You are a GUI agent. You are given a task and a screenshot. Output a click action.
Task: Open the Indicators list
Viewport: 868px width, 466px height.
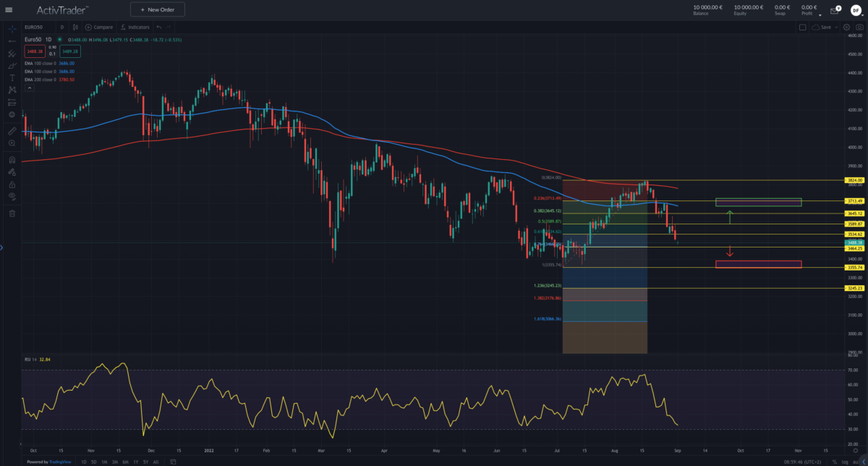[135, 27]
